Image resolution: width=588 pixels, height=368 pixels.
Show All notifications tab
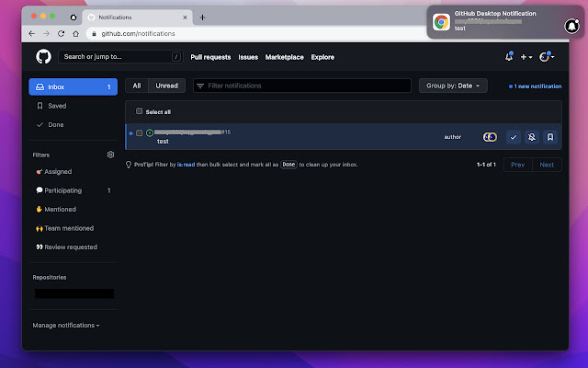pyautogui.click(x=137, y=86)
